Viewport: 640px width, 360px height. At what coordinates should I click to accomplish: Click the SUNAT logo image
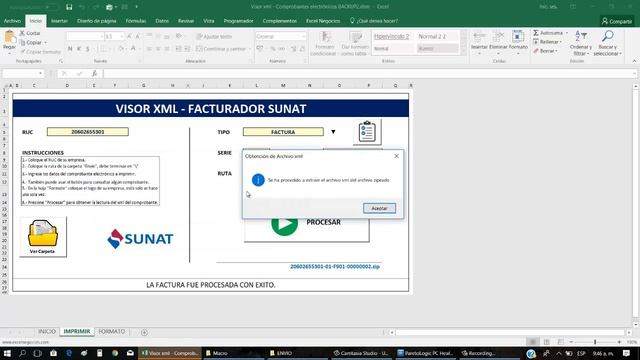tap(140, 238)
